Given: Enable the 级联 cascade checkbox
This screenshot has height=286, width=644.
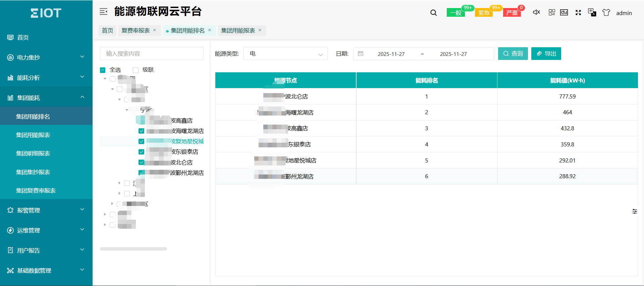Looking at the screenshot, I should click(x=136, y=70).
